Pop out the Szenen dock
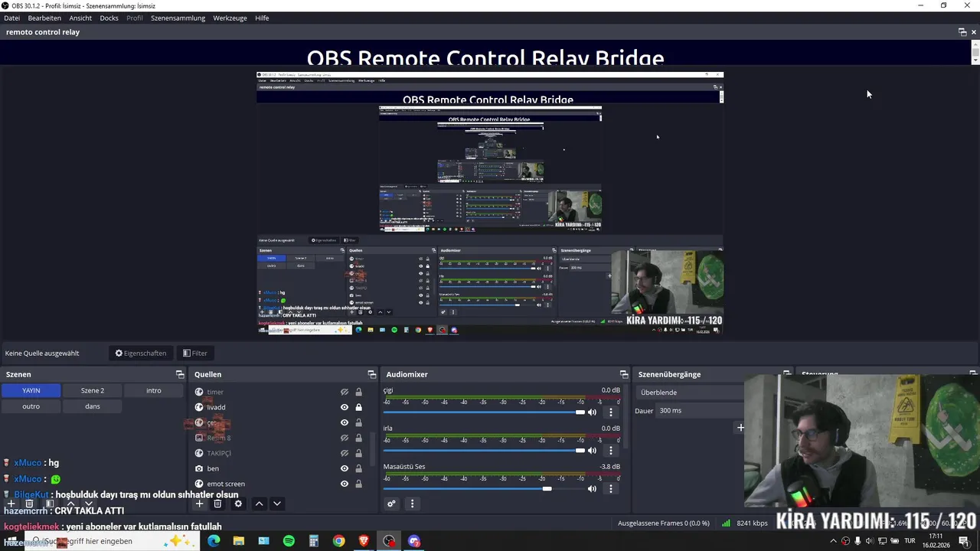 pyautogui.click(x=180, y=374)
